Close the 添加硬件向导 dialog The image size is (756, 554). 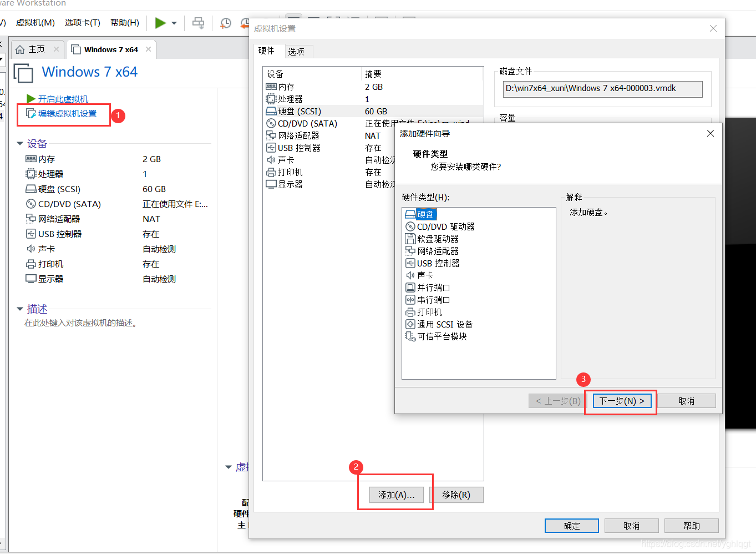point(711,133)
